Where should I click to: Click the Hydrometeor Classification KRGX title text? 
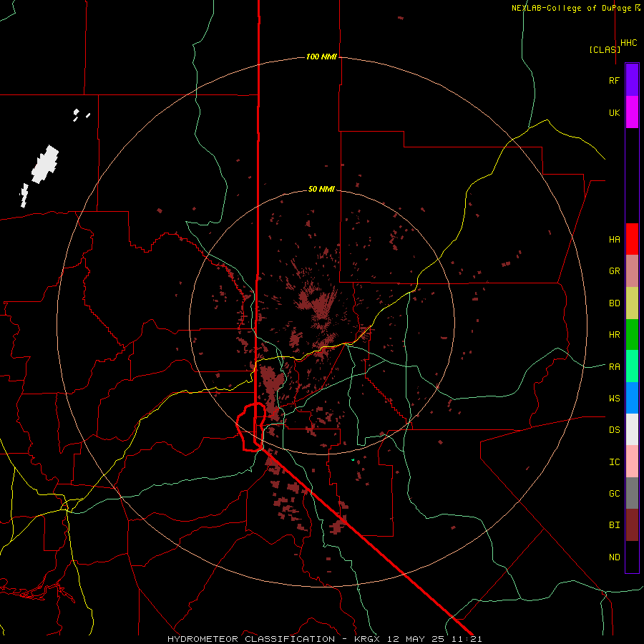(x=324, y=639)
